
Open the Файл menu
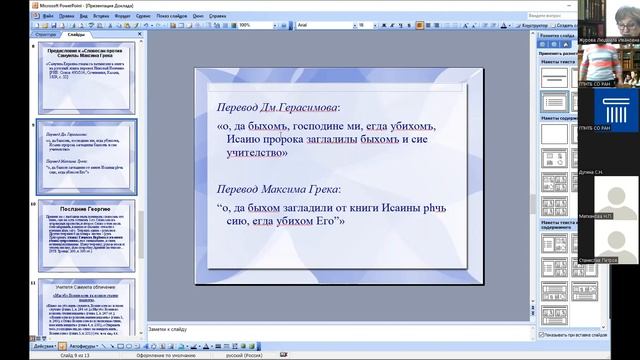click(48, 16)
